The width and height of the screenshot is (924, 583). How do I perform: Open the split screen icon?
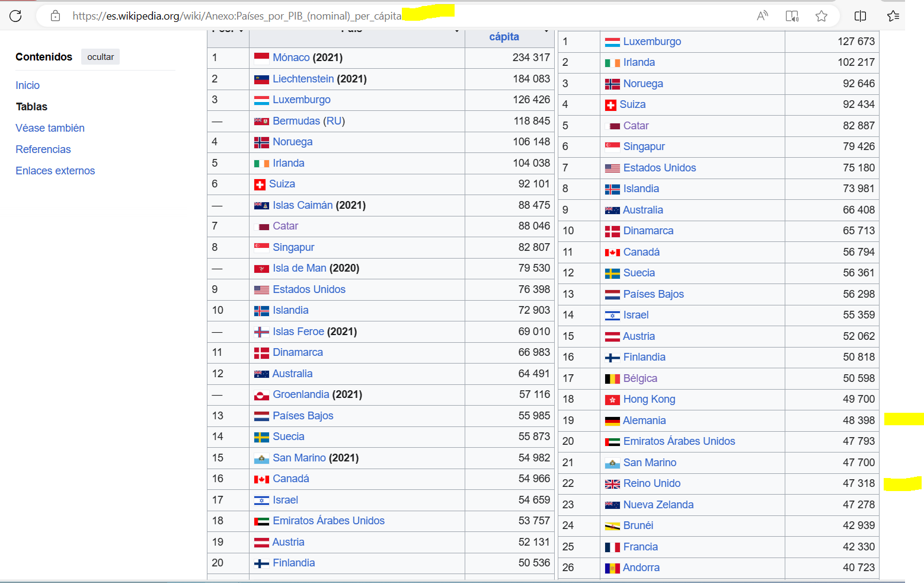pos(861,16)
